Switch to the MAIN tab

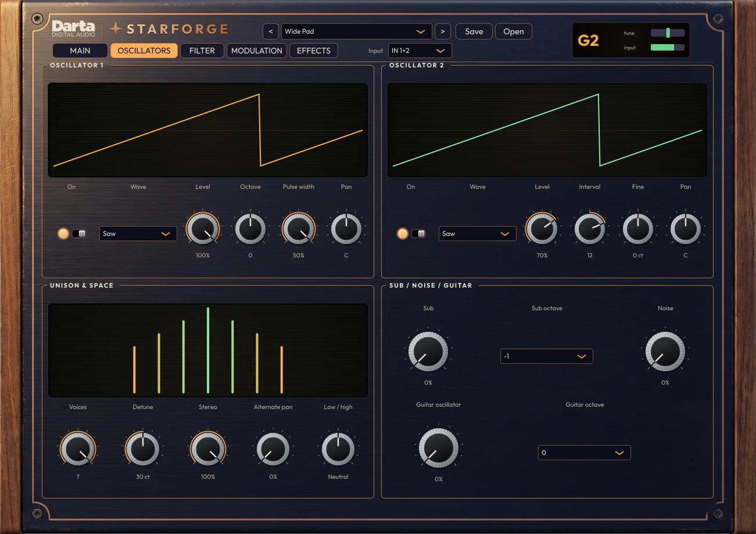80,51
